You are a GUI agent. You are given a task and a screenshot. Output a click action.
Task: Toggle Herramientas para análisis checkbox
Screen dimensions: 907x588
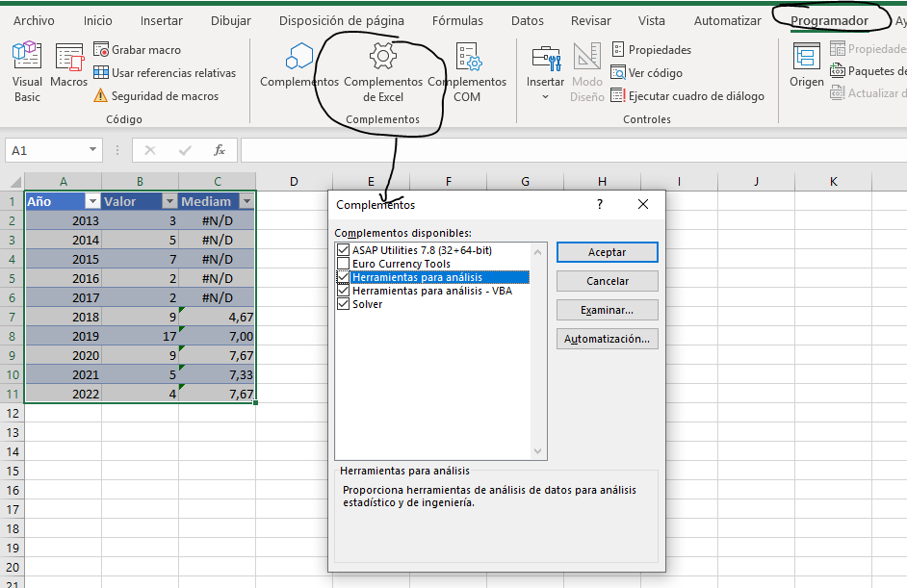[x=343, y=277]
